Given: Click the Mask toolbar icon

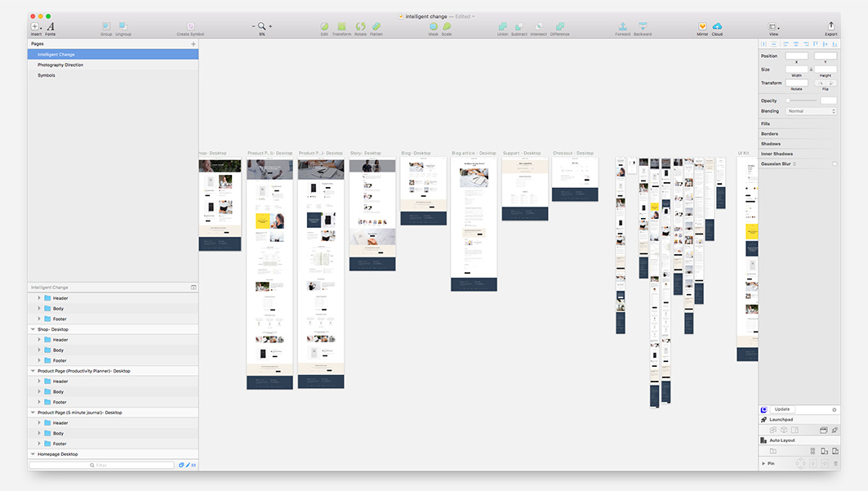Looking at the screenshot, I should [x=434, y=26].
